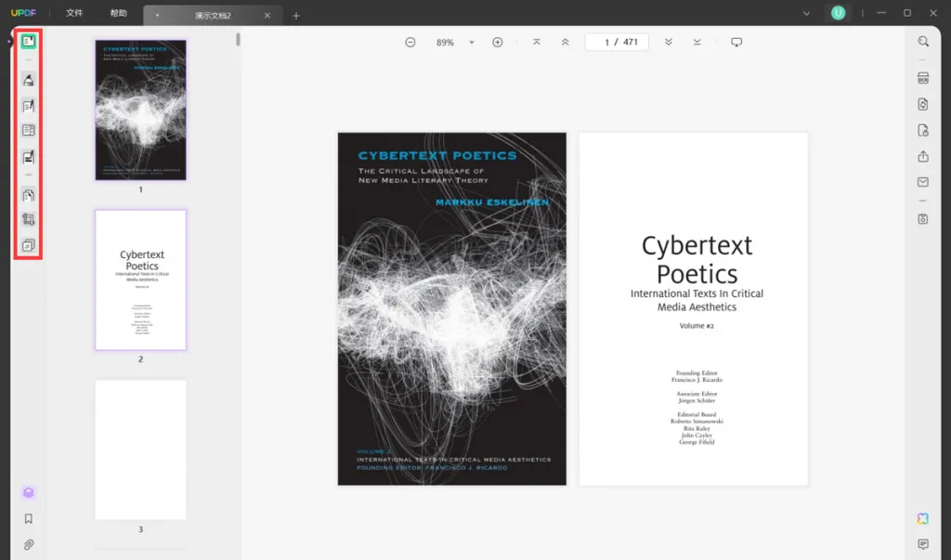Viewport: 951px width, 560px height.
Task: Switch to the 演示文档2 tab
Action: (x=213, y=16)
